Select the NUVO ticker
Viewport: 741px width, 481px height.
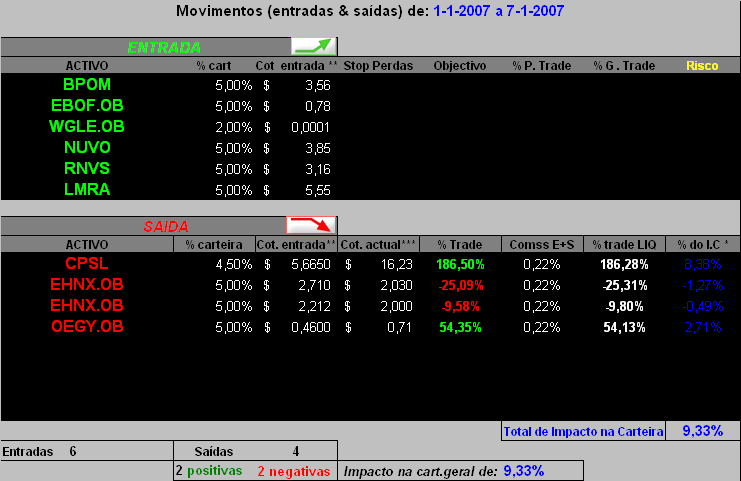click(87, 147)
